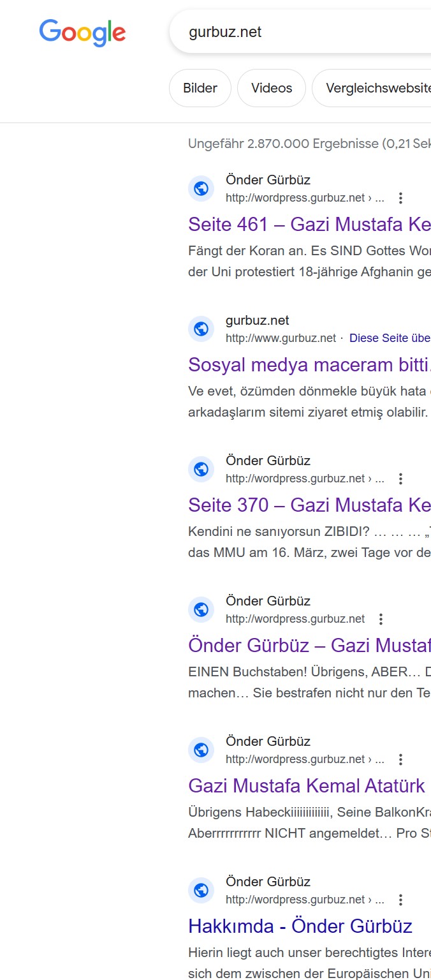Screen dimensions: 431x980
Task: Open the Önder Gürbüz – Gazi Mustafa result
Action: [309, 646]
